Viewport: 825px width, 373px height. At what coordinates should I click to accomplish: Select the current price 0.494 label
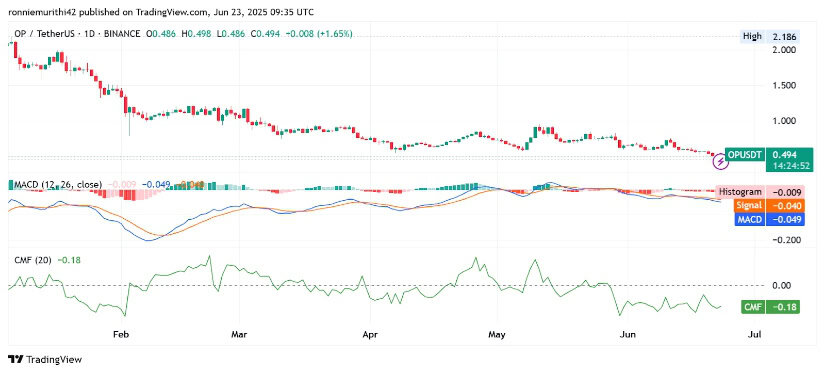785,155
